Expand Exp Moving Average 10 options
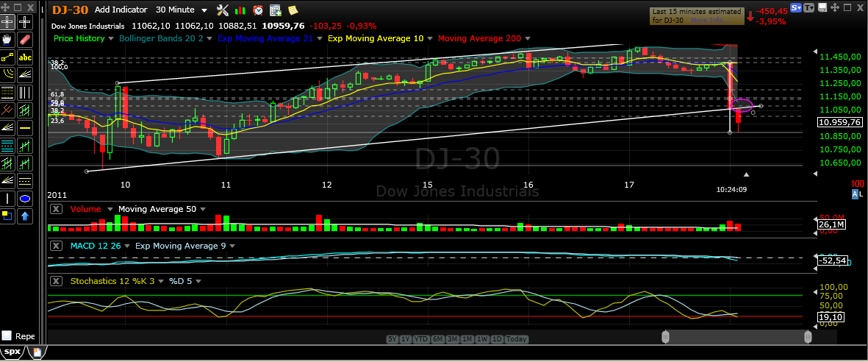 (x=429, y=39)
